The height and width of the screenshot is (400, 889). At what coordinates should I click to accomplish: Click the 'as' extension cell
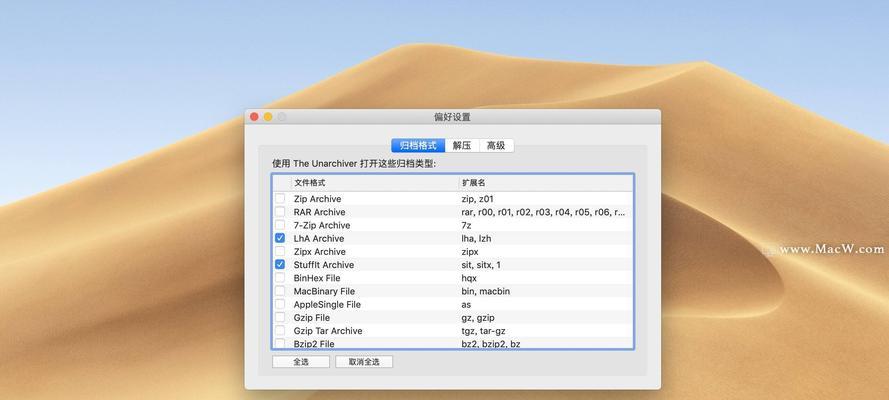[466, 304]
